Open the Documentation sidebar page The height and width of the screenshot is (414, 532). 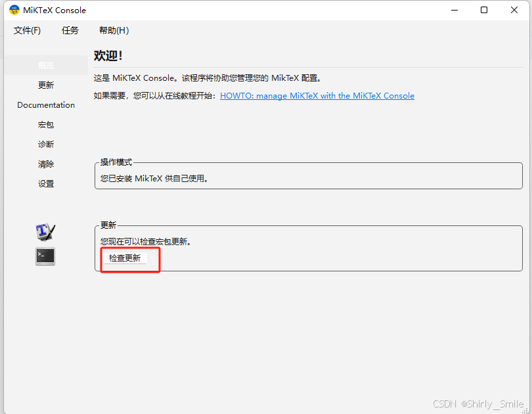[46, 105]
